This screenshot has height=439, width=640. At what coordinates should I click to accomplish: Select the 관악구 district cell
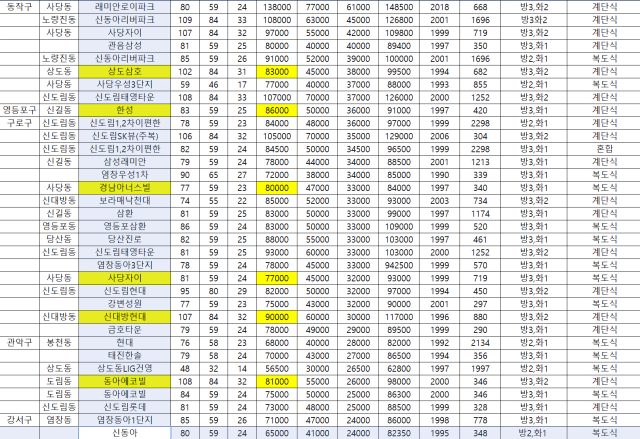coord(20,343)
